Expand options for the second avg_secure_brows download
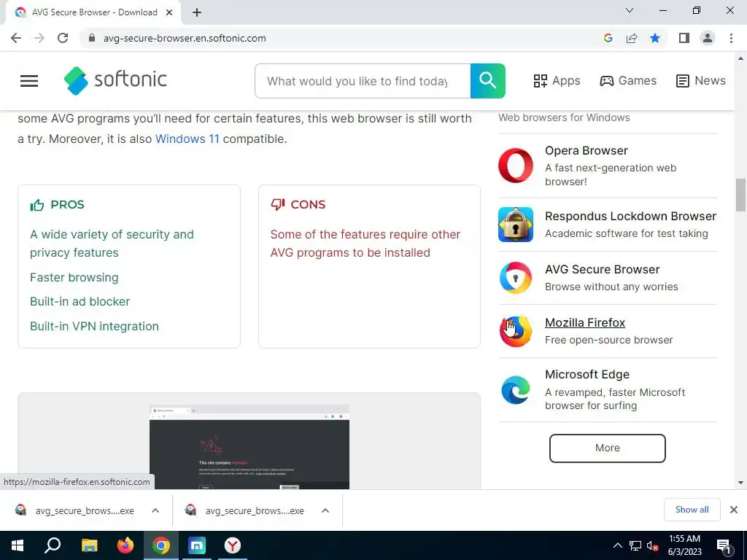The width and height of the screenshot is (747, 560). pos(325,510)
